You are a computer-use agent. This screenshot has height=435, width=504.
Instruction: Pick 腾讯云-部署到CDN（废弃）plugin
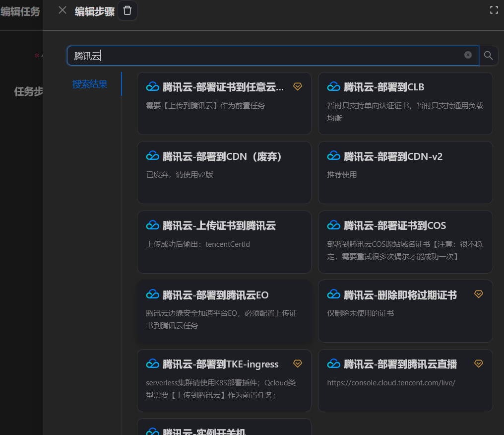224,172
